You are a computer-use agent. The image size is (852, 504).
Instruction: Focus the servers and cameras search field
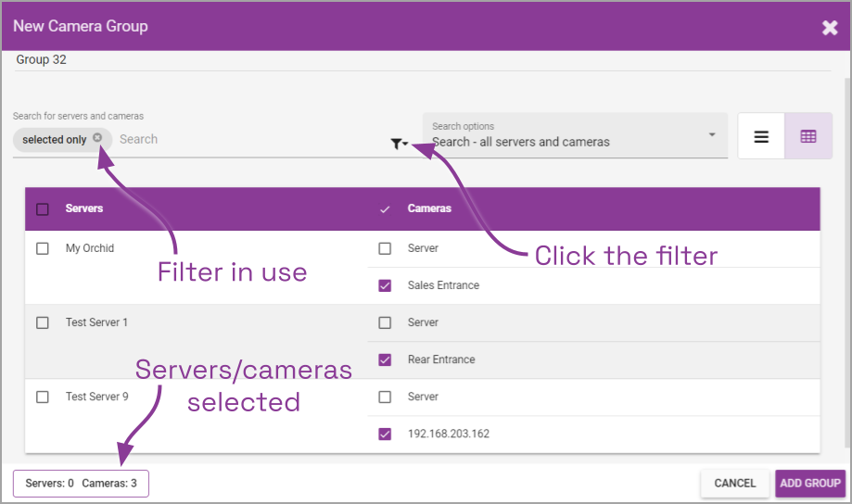(250, 139)
